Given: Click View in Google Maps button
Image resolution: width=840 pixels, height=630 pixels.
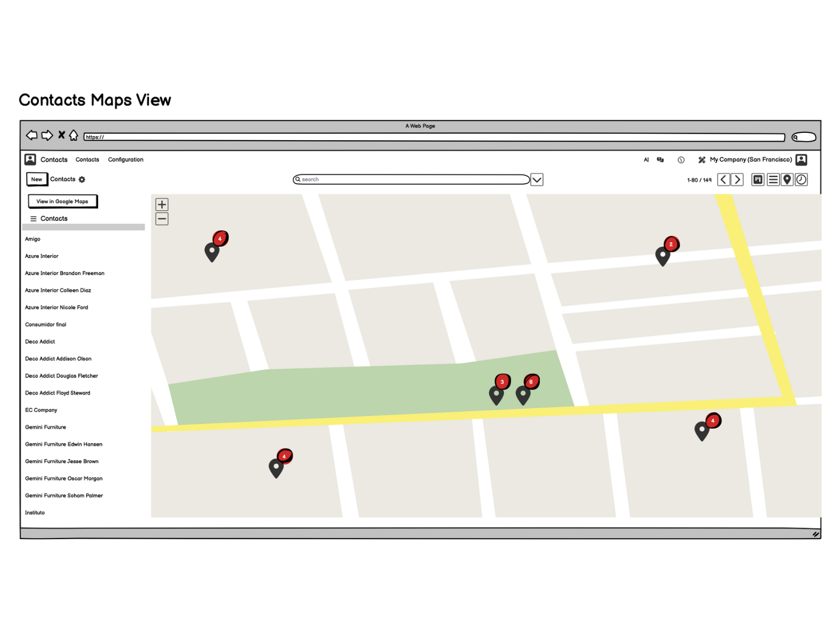Looking at the screenshot, I should [x=62, y=202].
